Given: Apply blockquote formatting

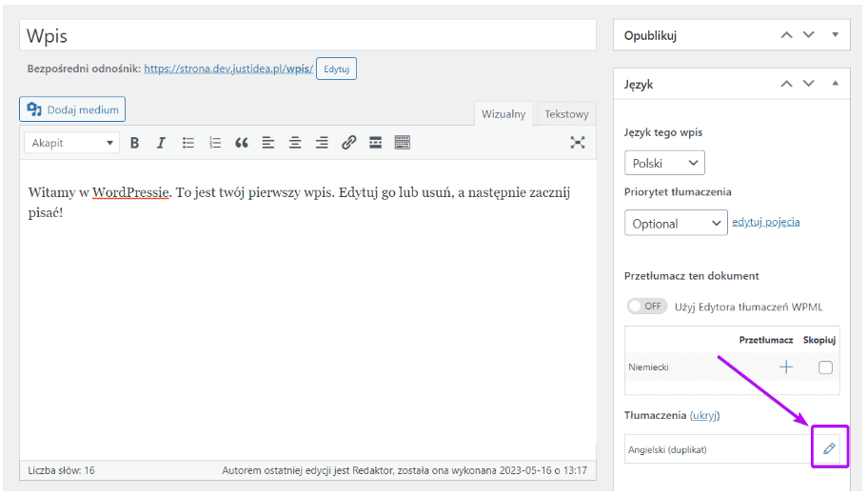Looking at the screenshot, I should pyautogui.click(x=242, y=143).
